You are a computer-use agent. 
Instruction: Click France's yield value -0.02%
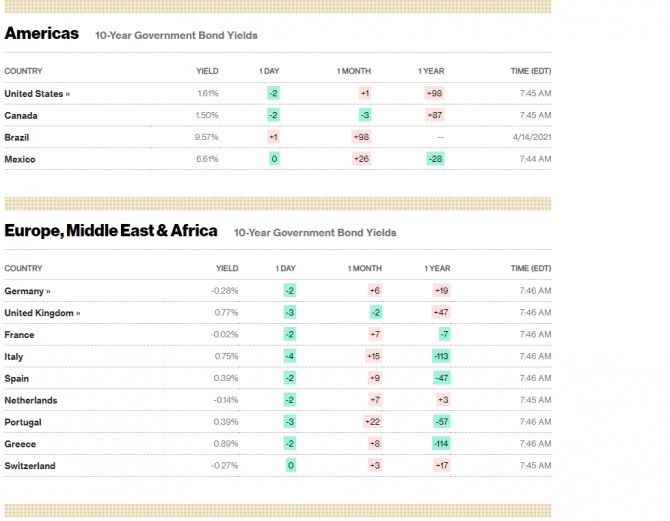(224, 335)
